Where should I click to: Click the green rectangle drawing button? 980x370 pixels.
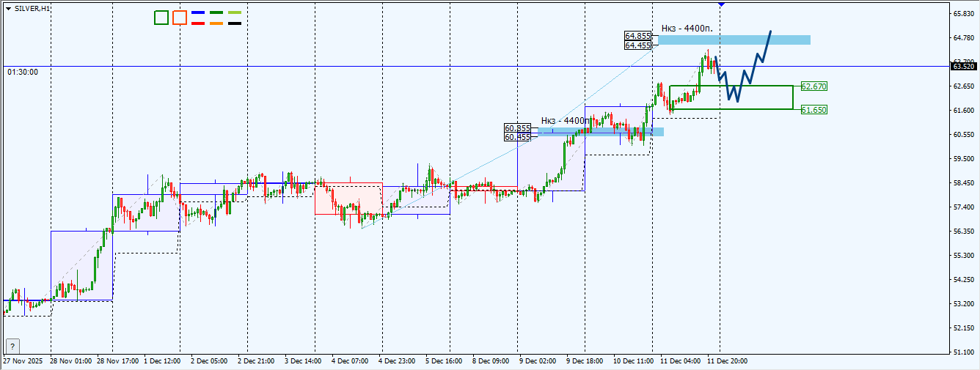click(x=161, y=18)
